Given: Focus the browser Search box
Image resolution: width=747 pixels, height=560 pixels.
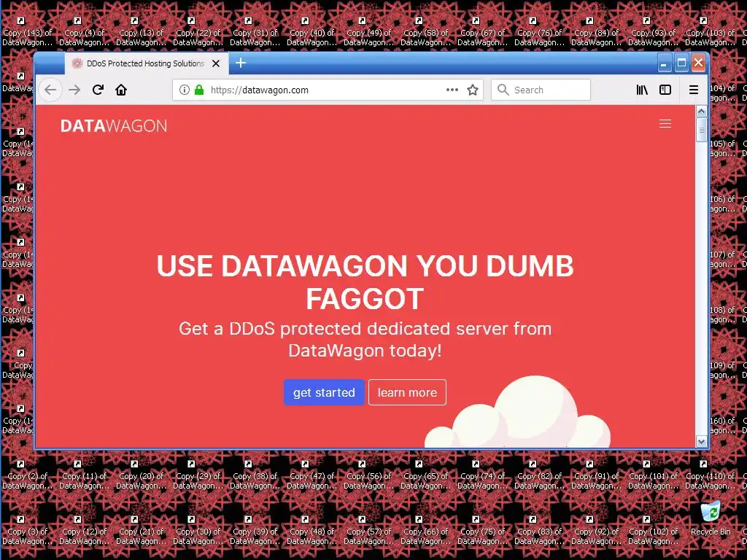Looking at the screenshot, I should click(x=541, y=90).
